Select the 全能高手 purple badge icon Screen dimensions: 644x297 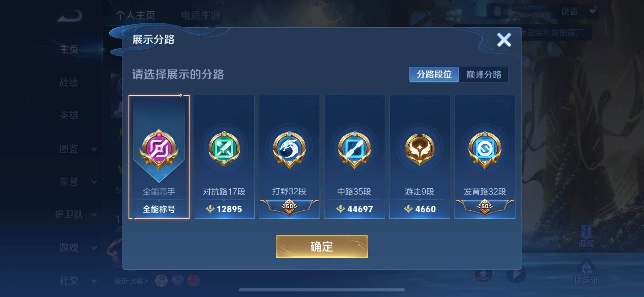[159, 149]
